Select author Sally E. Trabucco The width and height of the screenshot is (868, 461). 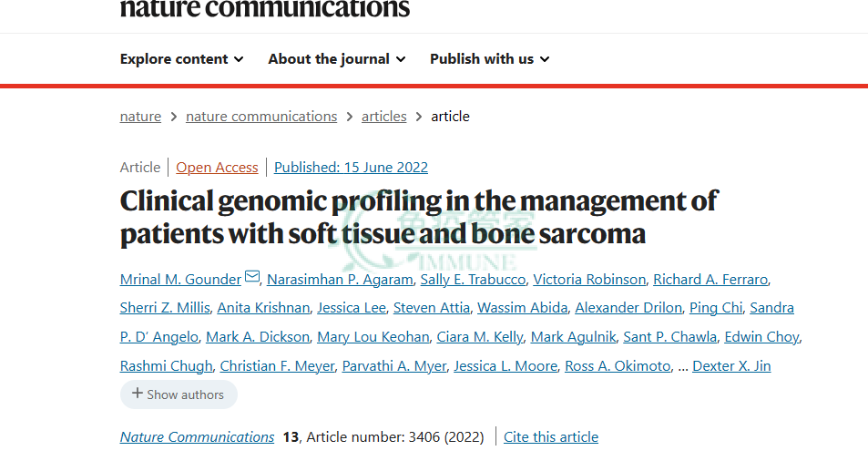click(x=473, y=280)
